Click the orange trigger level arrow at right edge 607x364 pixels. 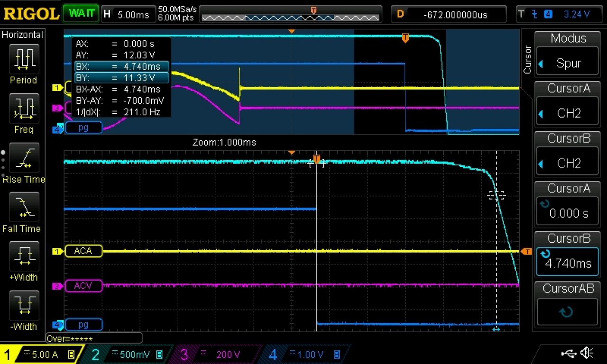tap(526, 251)
